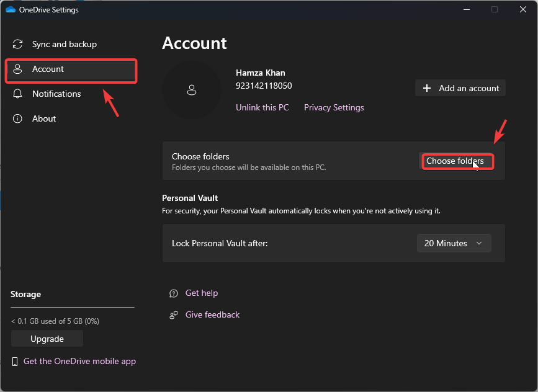538x392 pixels.
Task: Open the About section
Action: point(44,119)
